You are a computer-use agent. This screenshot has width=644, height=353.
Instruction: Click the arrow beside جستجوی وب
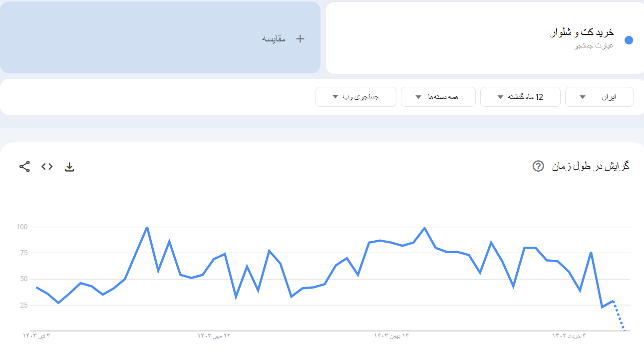[335, 97]
